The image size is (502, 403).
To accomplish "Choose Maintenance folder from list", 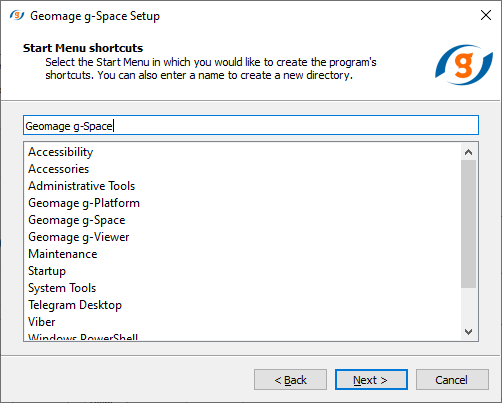I will [x=63, y=254].
